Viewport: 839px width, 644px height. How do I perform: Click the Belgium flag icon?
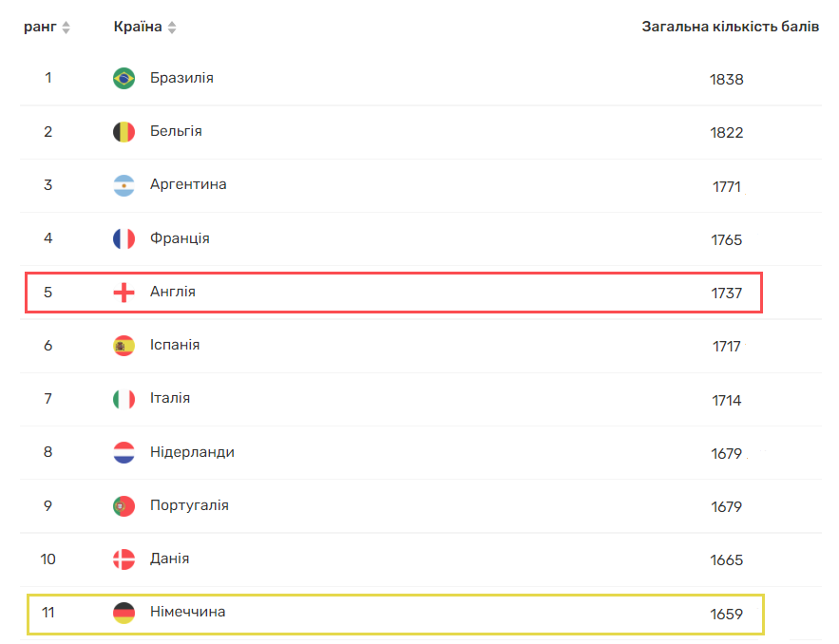[124, 132]
